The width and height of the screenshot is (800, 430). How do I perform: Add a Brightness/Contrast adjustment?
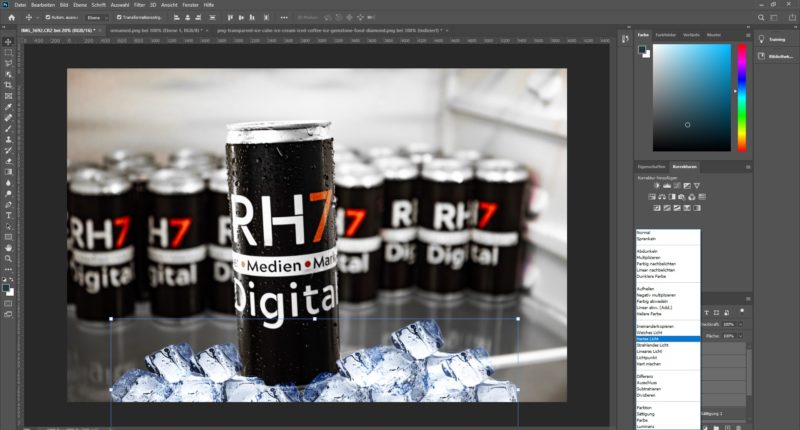tap(657, 186)
